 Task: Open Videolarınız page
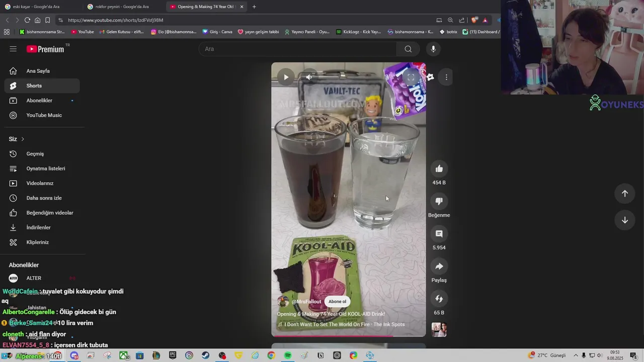coord(42,184)
